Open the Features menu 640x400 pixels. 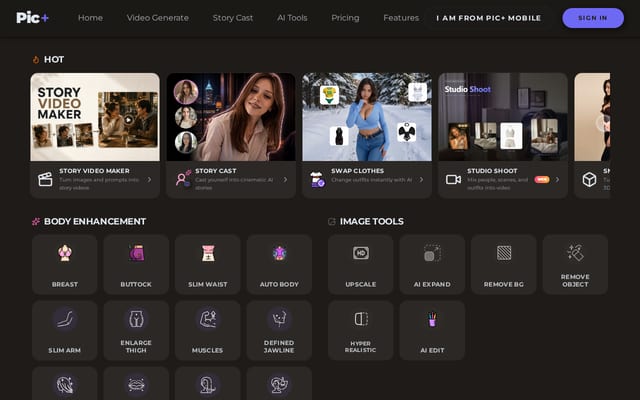coord(401,18)
